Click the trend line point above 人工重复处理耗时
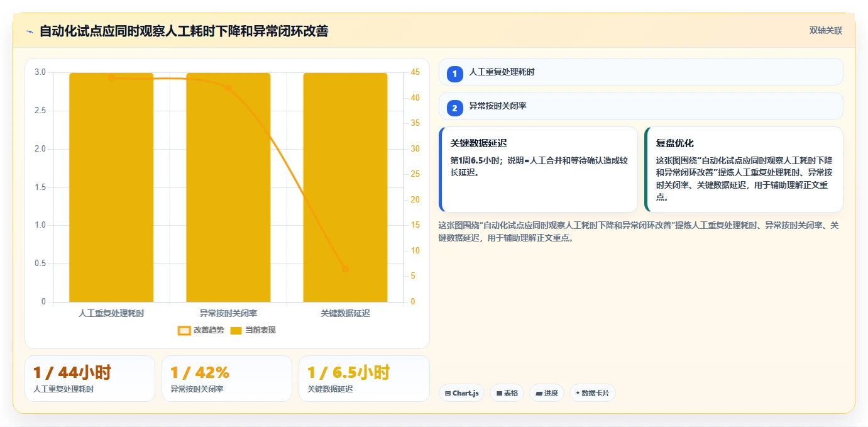 [111, 78]
